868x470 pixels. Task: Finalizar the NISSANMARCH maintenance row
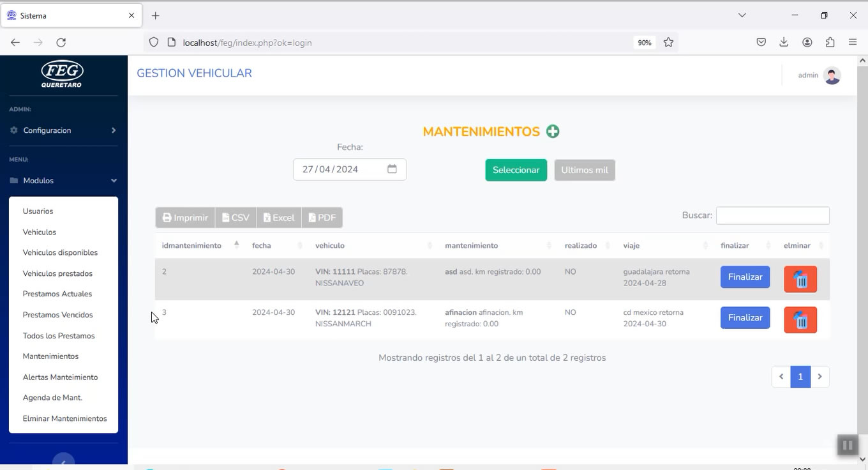click(x=745, y=317)
